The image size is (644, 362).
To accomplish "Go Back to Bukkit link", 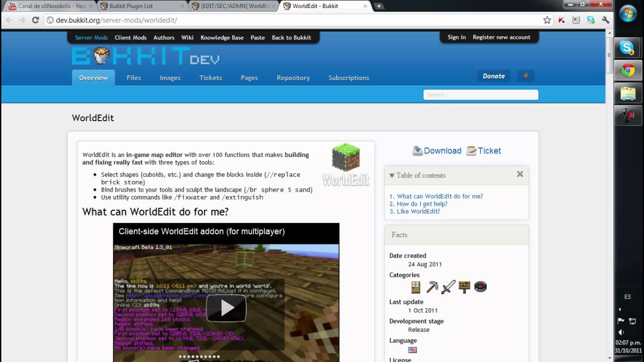I will (x=291, y=38).
